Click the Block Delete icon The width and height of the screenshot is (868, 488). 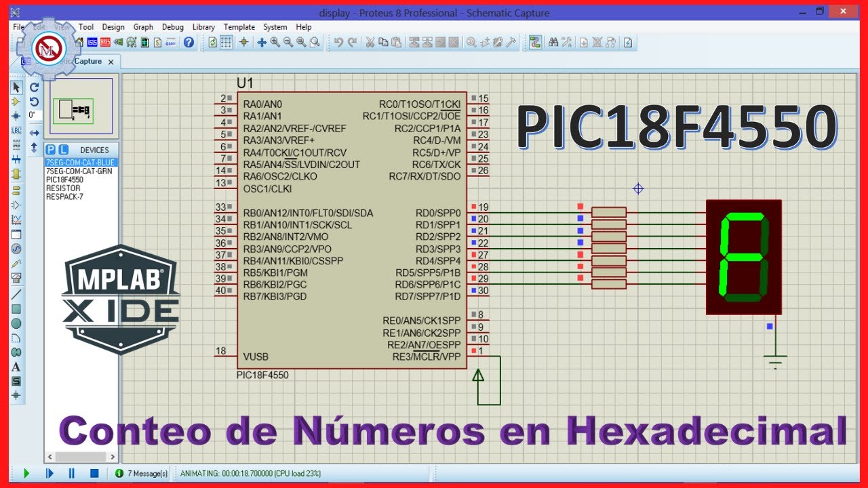454,42
